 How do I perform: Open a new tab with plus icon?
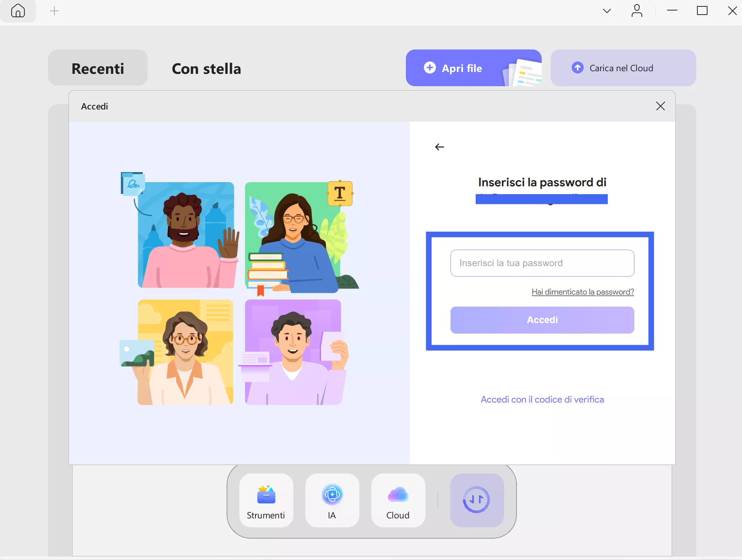click(x=54, y=11)
